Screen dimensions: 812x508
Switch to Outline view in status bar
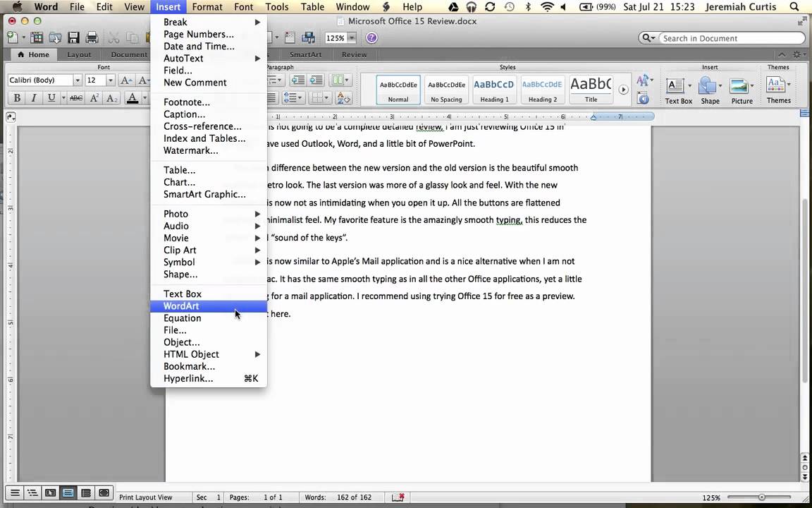(x=32, y=492)
